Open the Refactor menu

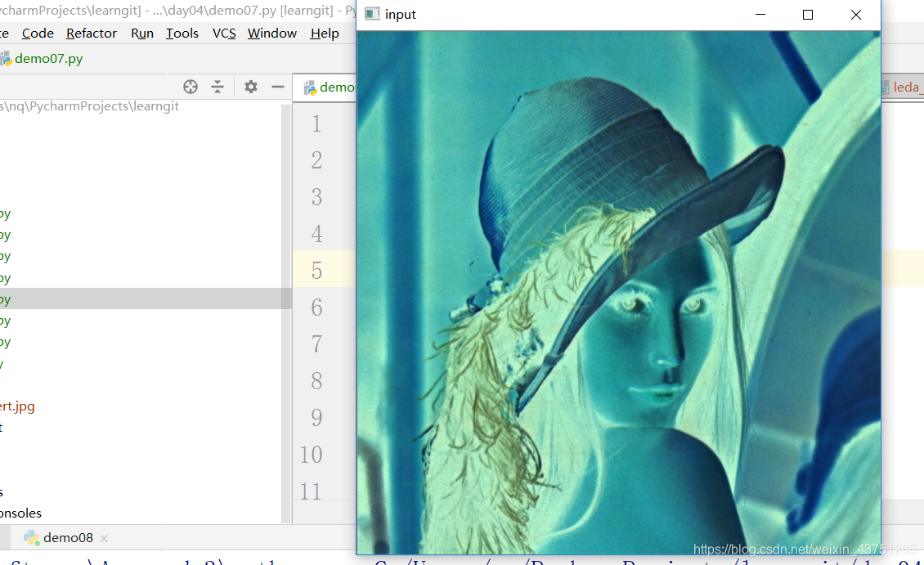pos(92,34)
